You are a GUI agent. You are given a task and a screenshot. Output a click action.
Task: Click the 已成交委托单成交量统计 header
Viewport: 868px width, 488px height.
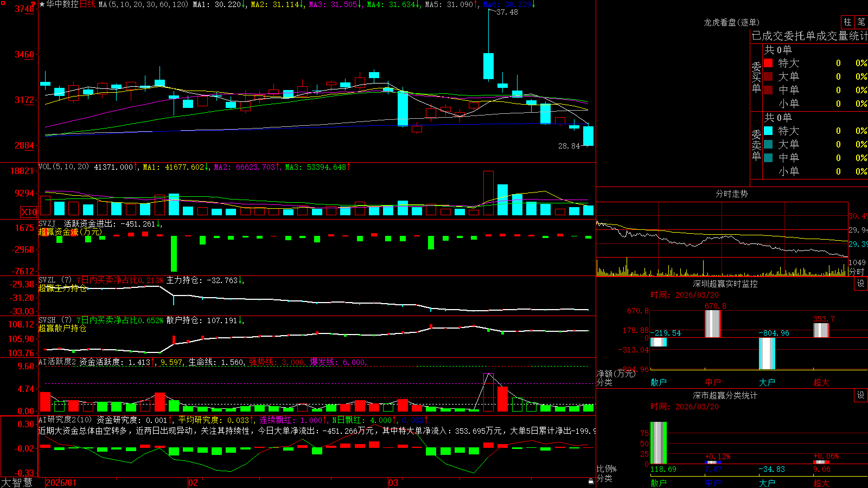(809, 36)
